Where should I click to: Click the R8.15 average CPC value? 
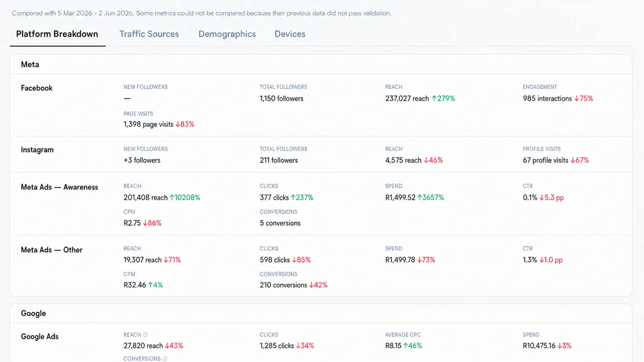[x=393, y=346]
